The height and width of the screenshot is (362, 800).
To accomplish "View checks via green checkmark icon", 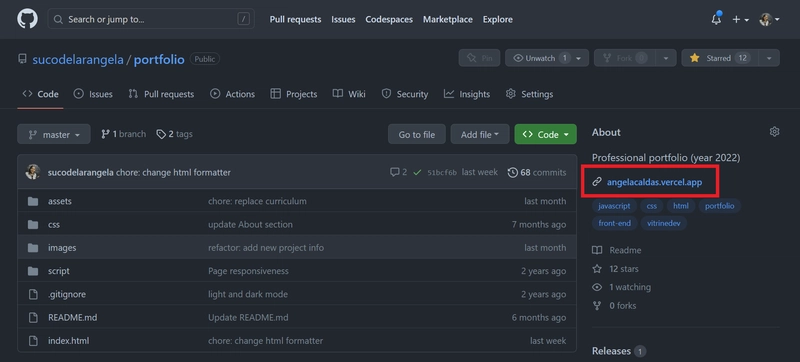I will (x=417, y=172).
